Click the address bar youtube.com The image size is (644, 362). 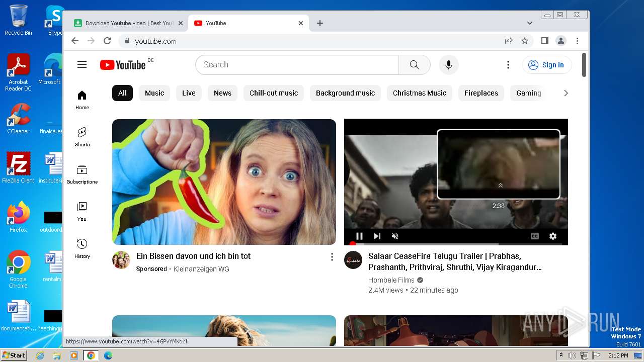click(x=156, y=41)
